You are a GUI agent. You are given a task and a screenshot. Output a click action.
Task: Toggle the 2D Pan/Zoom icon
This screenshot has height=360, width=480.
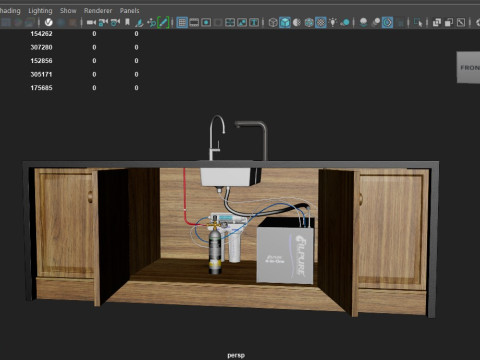pos(151,22)
